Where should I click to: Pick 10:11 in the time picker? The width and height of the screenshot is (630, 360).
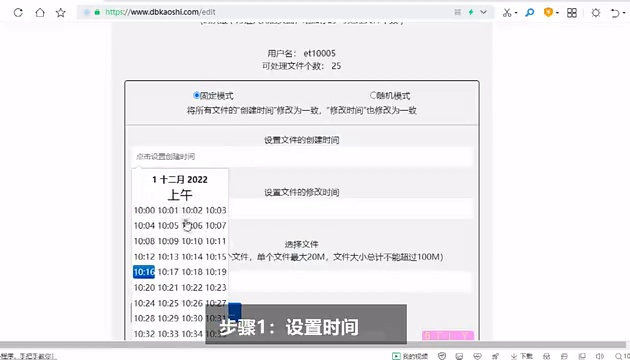click(216, 241)
